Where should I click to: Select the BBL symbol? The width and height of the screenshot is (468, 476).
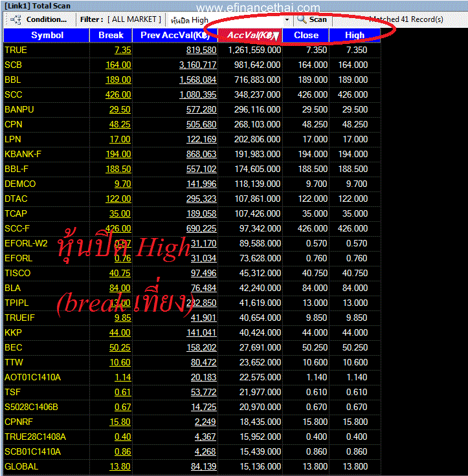tap(13, 80)
